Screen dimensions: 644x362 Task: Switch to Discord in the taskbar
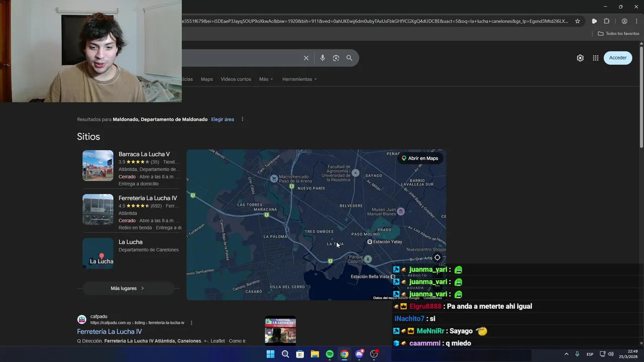[x=359, y=354]
